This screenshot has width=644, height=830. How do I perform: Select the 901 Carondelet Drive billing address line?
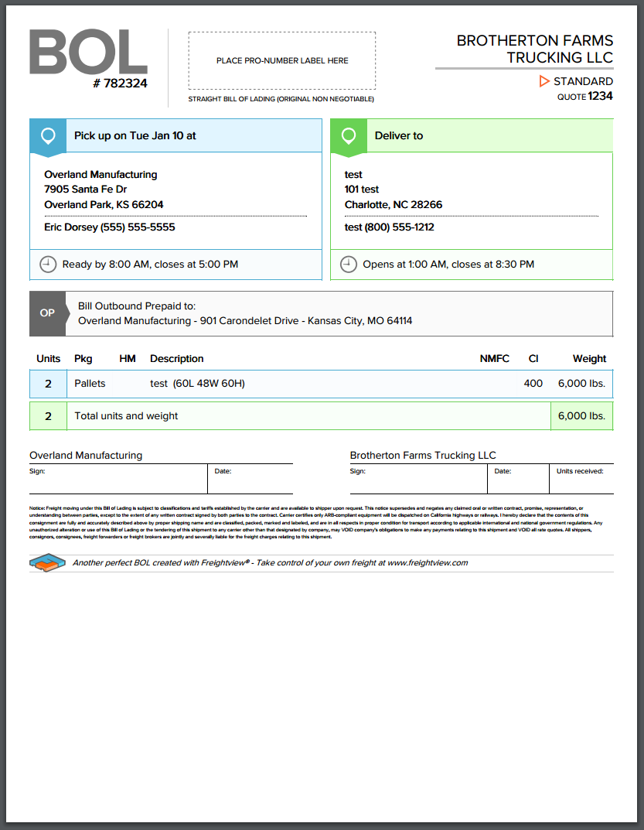click(245, 321)
